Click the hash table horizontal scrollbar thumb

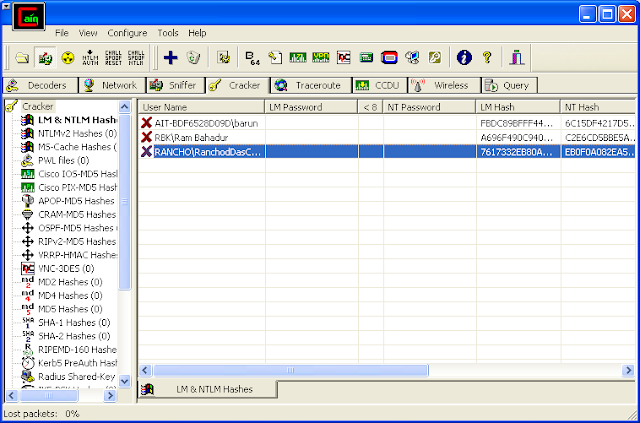[290, 370]
